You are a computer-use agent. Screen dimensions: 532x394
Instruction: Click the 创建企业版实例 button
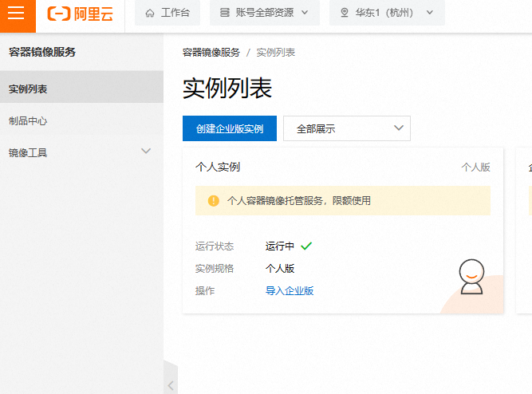coord(230,128)
